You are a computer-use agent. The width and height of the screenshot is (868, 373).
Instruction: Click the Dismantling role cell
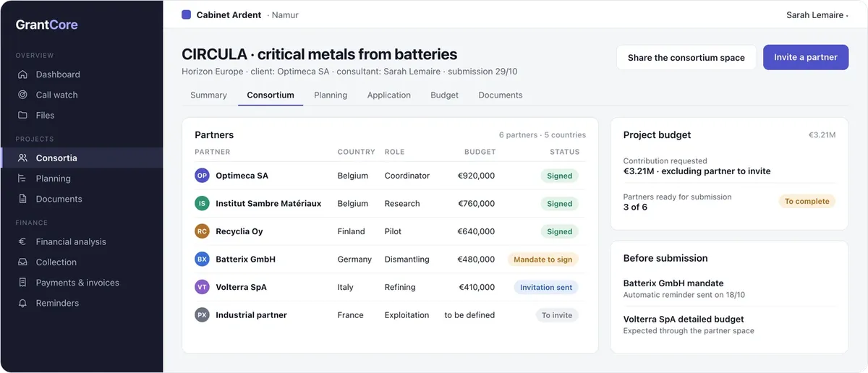[407, 260]
